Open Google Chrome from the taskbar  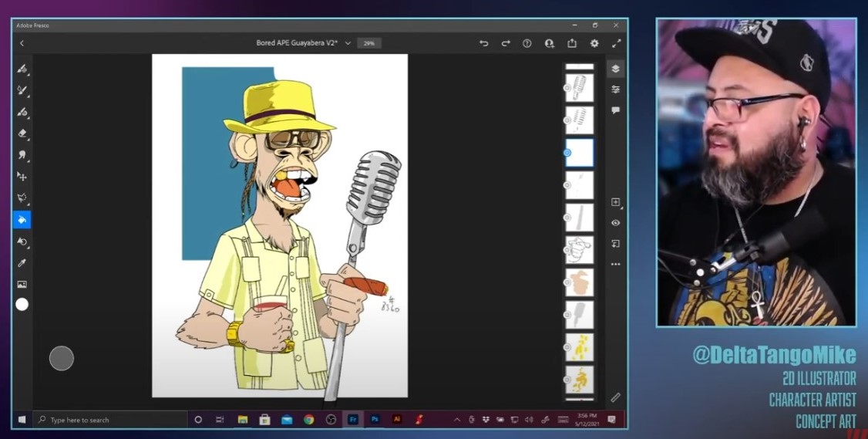309,420
